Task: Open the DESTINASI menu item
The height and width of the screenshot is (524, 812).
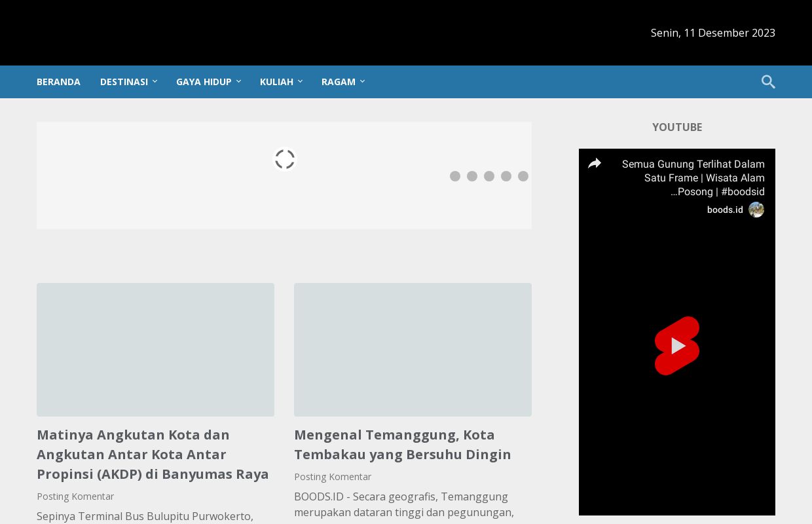Action: [124, 82]
